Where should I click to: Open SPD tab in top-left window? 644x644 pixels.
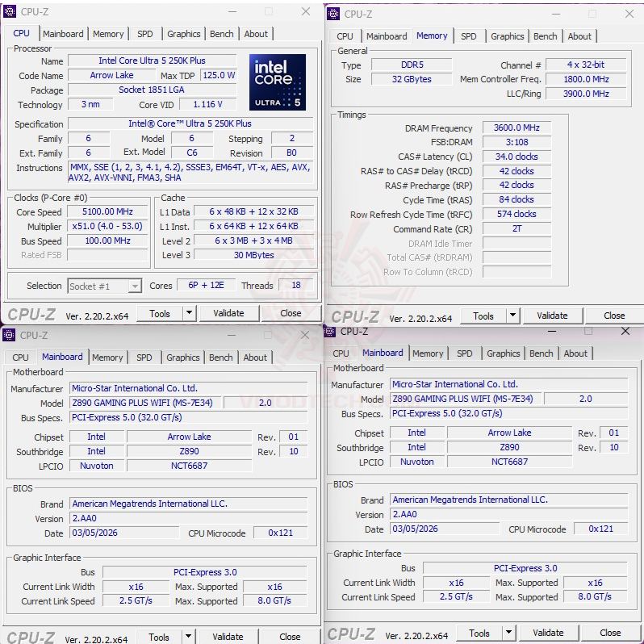pos(145,34)
